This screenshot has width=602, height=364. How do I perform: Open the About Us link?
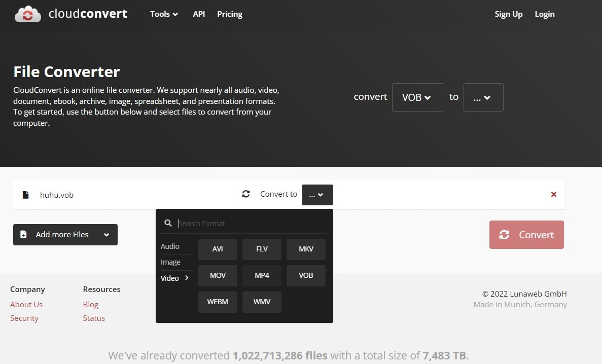pos(26,305)
